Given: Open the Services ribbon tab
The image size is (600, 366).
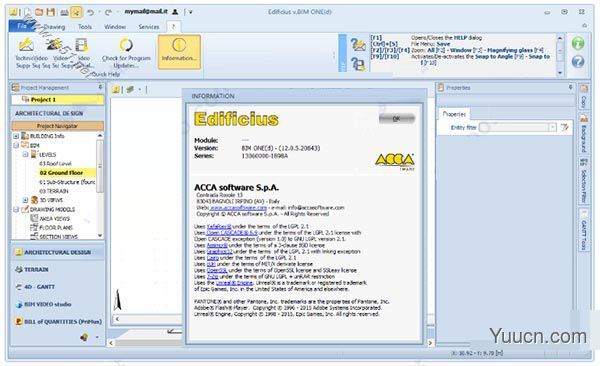Looking at the screenshot, I should tap(149, 27).
